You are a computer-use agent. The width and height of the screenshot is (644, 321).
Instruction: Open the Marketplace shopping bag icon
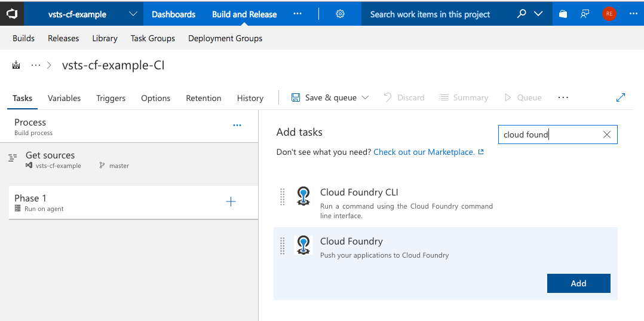563,14
